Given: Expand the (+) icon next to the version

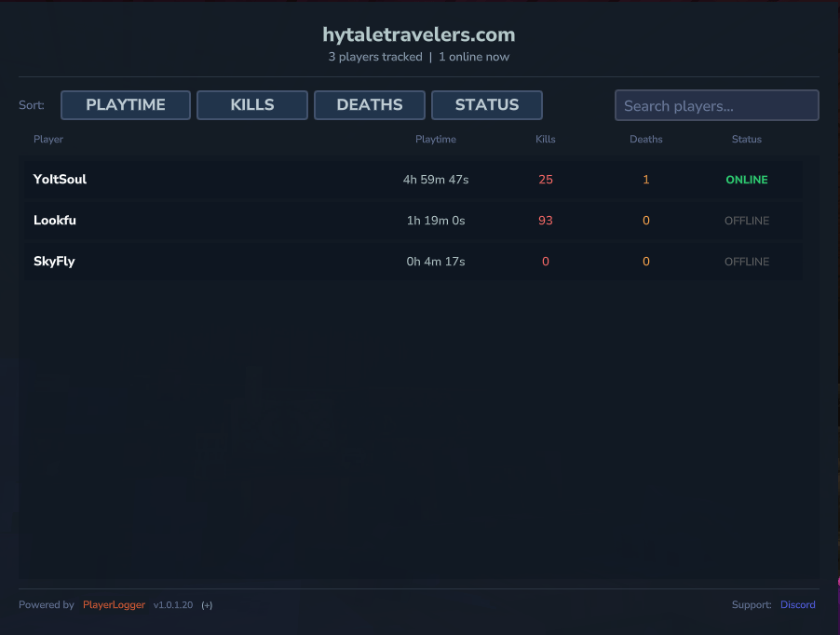Looking at the screenshot, I should pyautogui.click(x=207, y=605).
